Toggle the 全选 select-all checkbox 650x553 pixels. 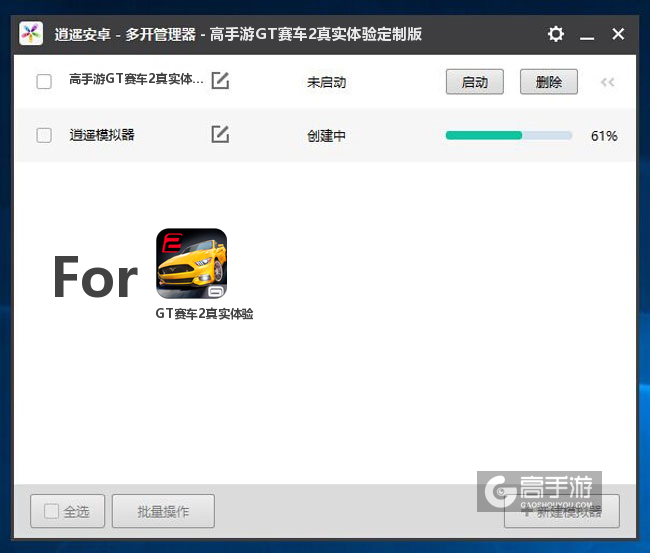click(51, 511)
